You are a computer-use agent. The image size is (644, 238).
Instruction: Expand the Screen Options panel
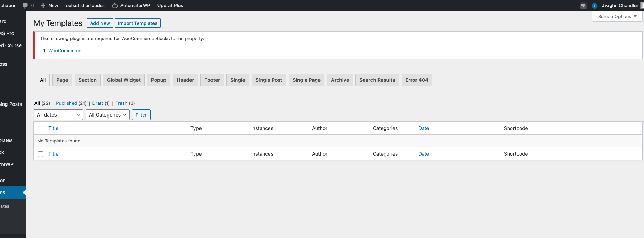(617, 16)
